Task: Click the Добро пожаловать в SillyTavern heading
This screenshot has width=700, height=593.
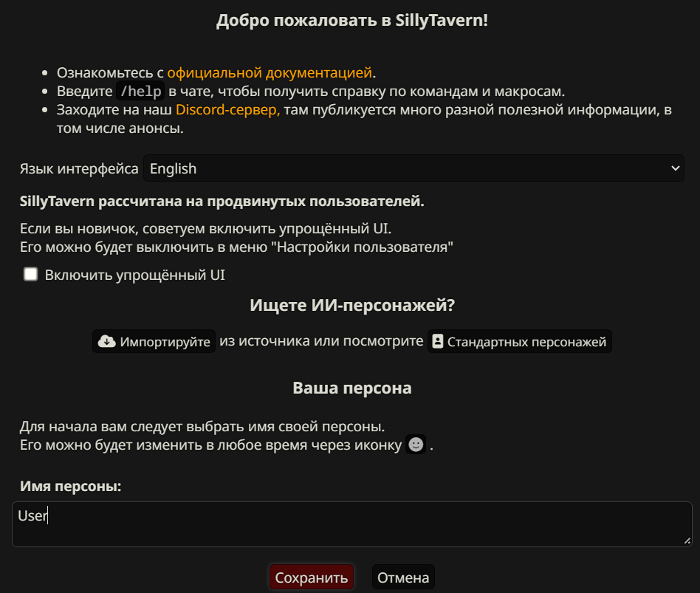Action: (350, 20)
